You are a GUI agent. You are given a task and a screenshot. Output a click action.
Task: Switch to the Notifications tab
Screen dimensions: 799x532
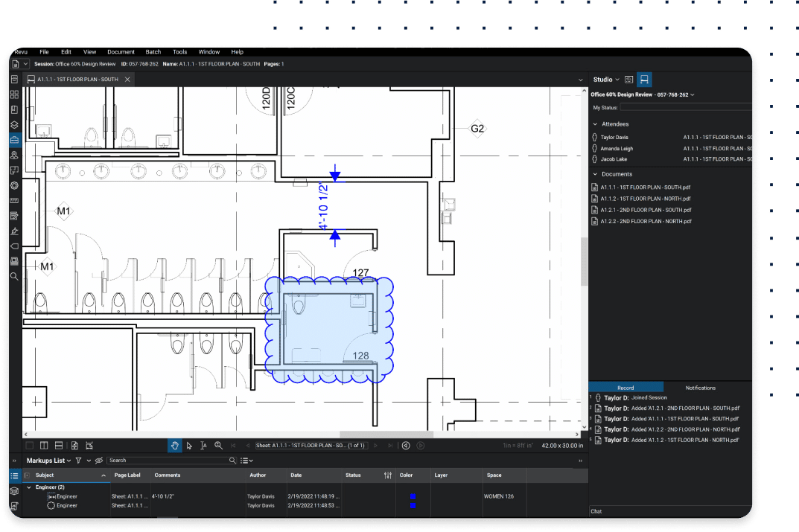700,388
